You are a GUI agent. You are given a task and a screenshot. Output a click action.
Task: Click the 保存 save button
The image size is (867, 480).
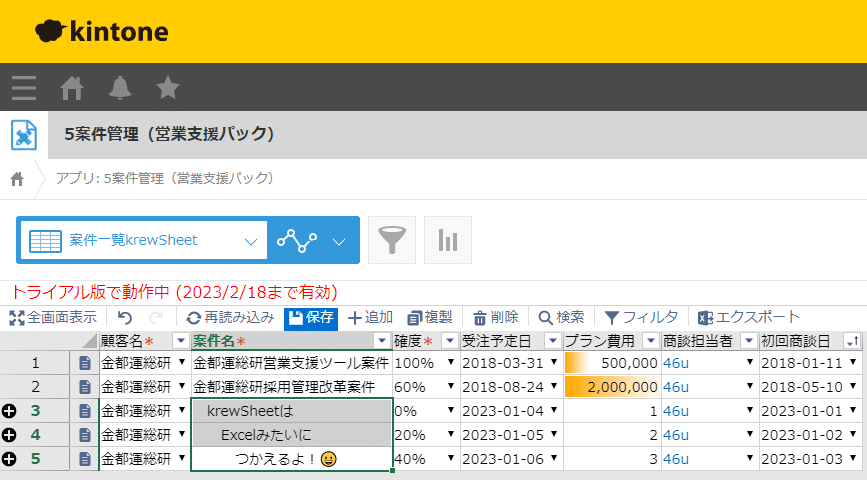click(311, 318)
